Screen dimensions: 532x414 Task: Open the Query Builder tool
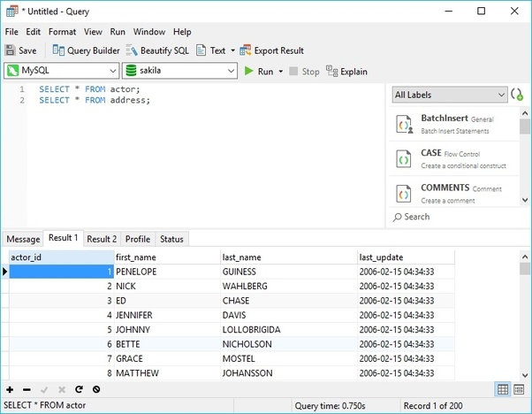pyautogui.click(x=86, y=50)
